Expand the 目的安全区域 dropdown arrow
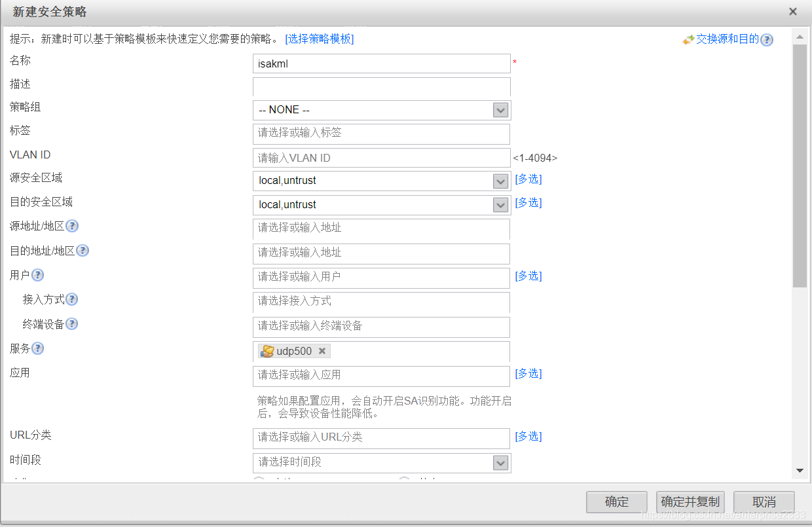Screen dimensions: 812x527 coord(501,206)
